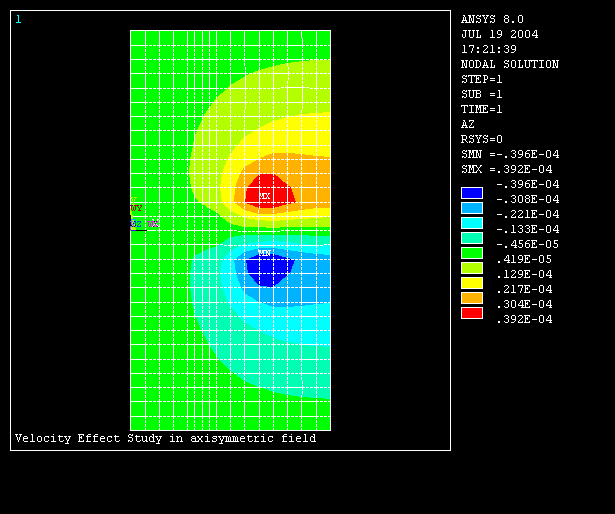
Task: Click the MX maximum marker in red zone
Action: 265,196
